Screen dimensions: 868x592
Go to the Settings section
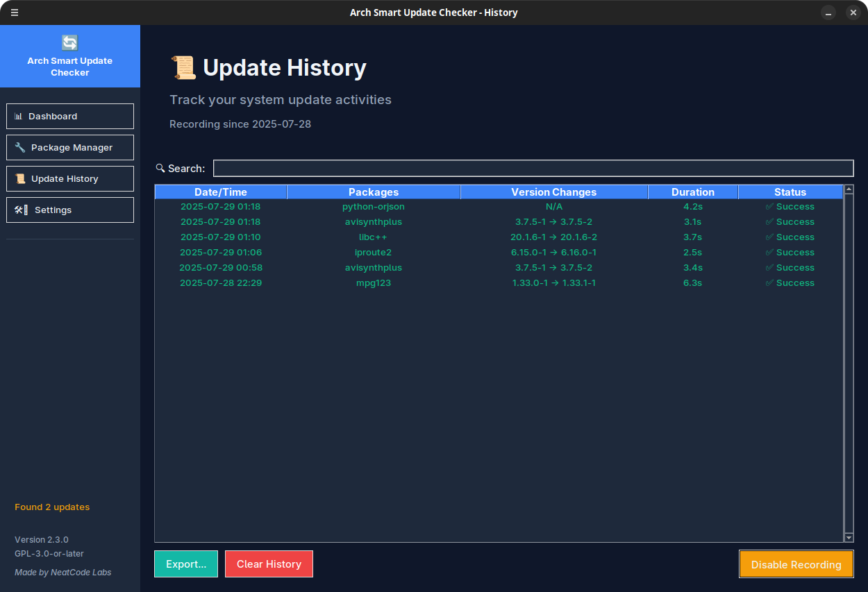point(69,210)
